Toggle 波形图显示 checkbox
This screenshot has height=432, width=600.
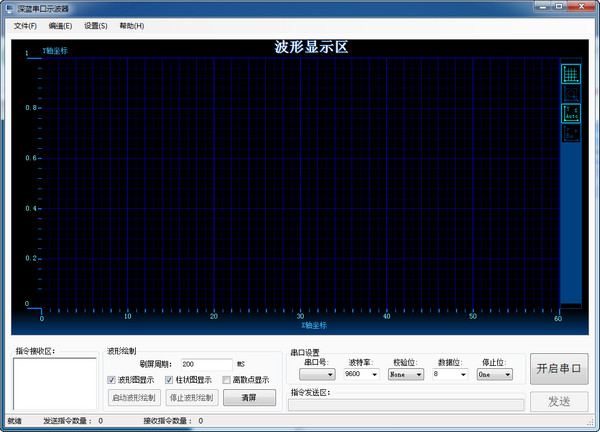[112, 380]
